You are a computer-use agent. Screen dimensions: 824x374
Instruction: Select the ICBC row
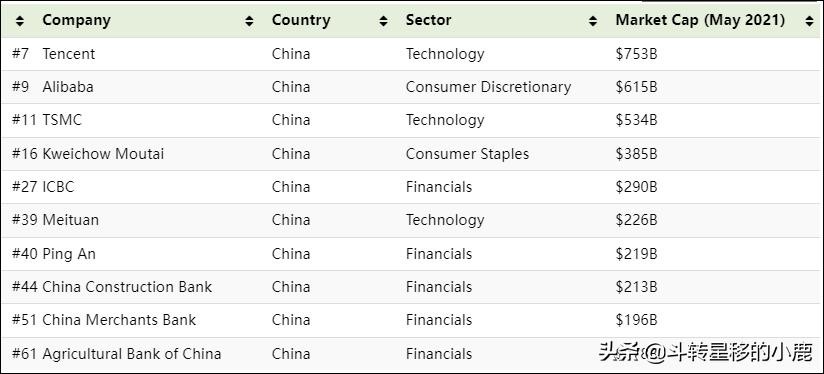(412, 187)
